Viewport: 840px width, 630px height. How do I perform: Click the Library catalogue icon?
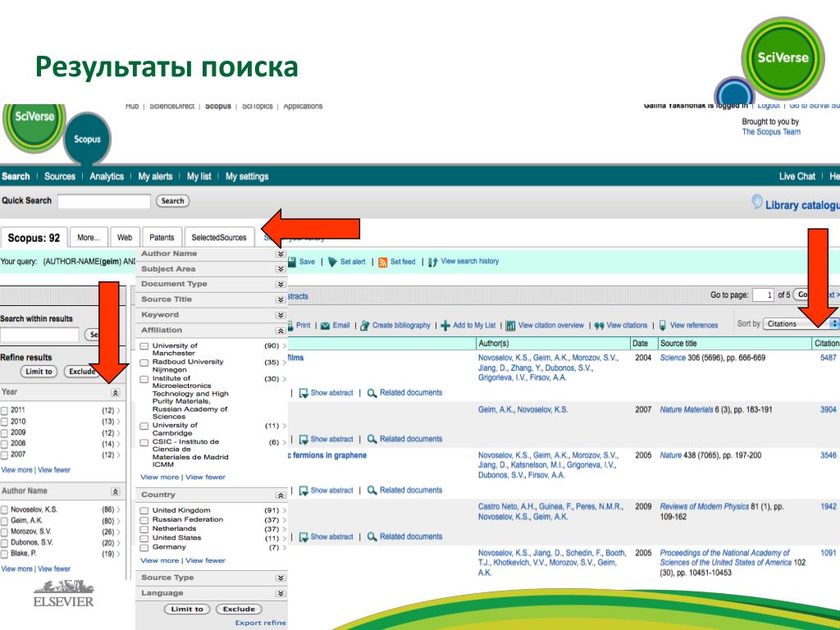[x=756, y=202]
